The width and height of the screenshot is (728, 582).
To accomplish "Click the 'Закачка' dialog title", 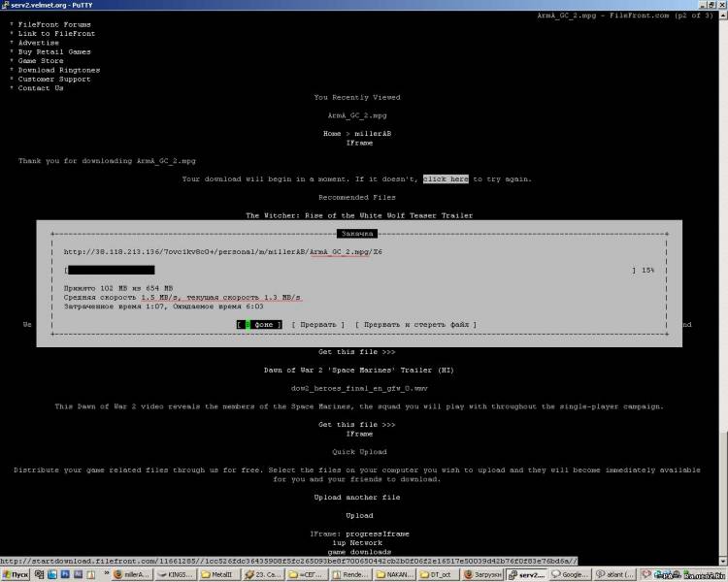I will pos(357,234).
